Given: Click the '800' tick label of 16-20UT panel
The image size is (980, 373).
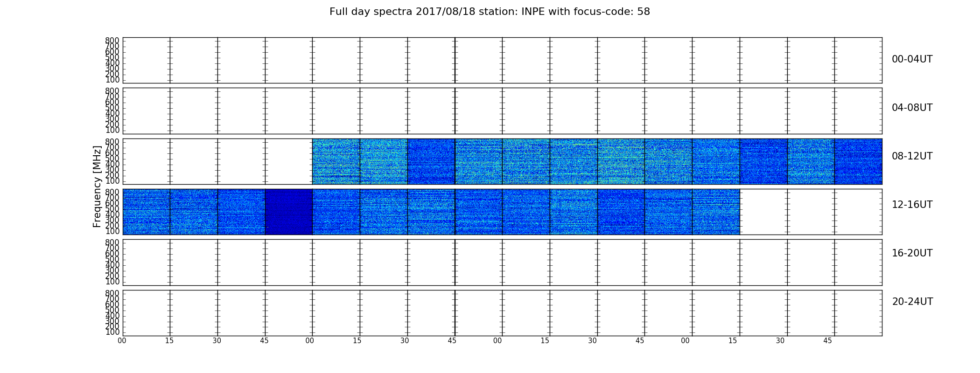Looking at the screenshot, I should tap(112, 242).
